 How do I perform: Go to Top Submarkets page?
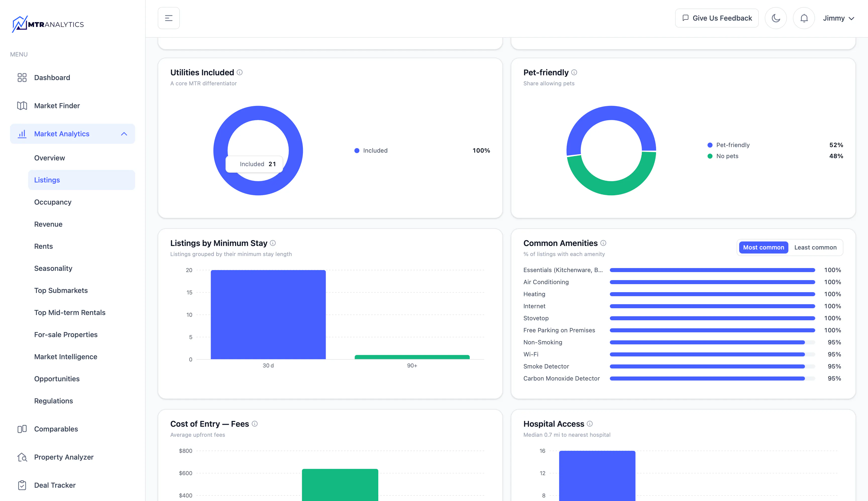point(61,290)
